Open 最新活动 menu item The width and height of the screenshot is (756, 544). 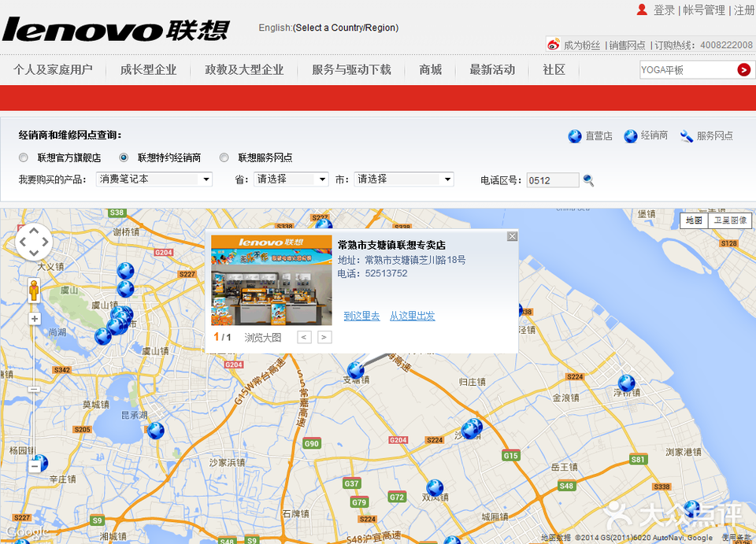click(x=492, y=70)
